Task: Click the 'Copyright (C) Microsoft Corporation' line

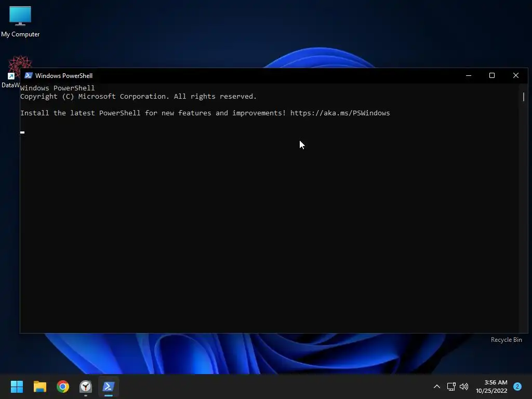Action: click(x=138, y=96)
